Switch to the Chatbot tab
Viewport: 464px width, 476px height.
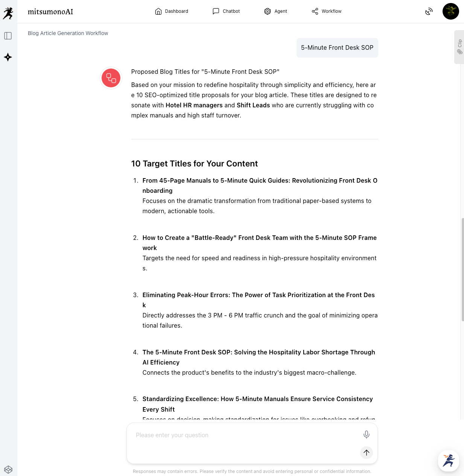coord(226,11)
